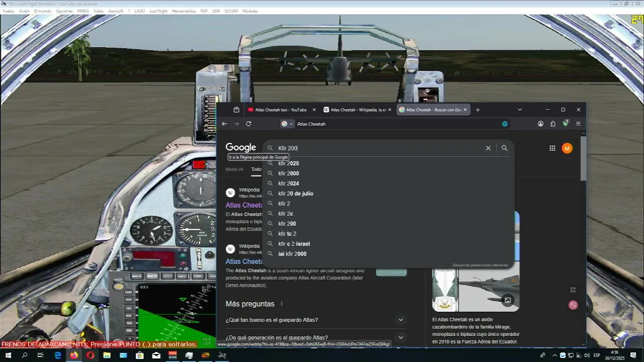Image resolution: width=644 pixels, height=362 pixels.
Task: Open the Aerosoft menu in Flight Simulator
Action: 116,11
